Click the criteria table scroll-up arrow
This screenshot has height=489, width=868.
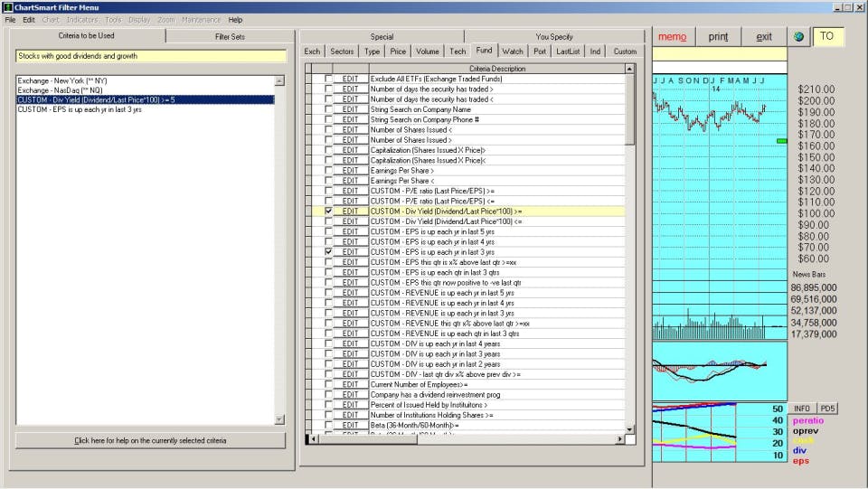point(629,69)
